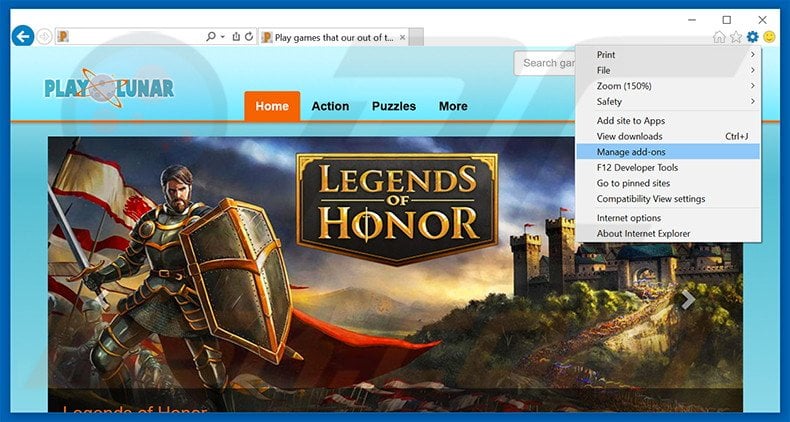Image resolution: width=790 pixels, height=422 pixels.
Task: Minimize the browser window
Action: (x=692, y=20)
